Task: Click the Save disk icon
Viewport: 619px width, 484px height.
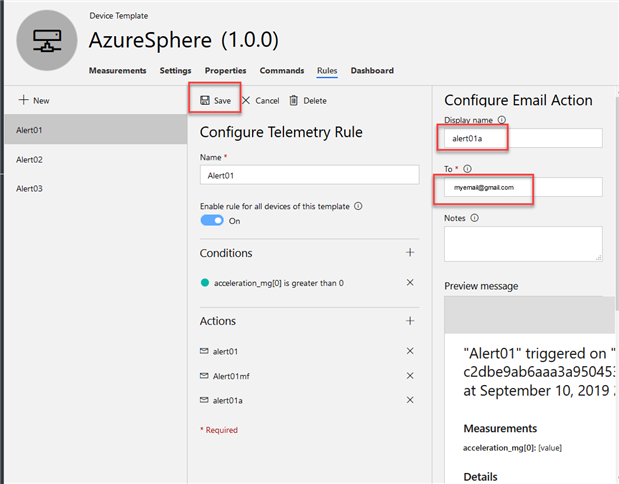Action: tap(204, 100)
